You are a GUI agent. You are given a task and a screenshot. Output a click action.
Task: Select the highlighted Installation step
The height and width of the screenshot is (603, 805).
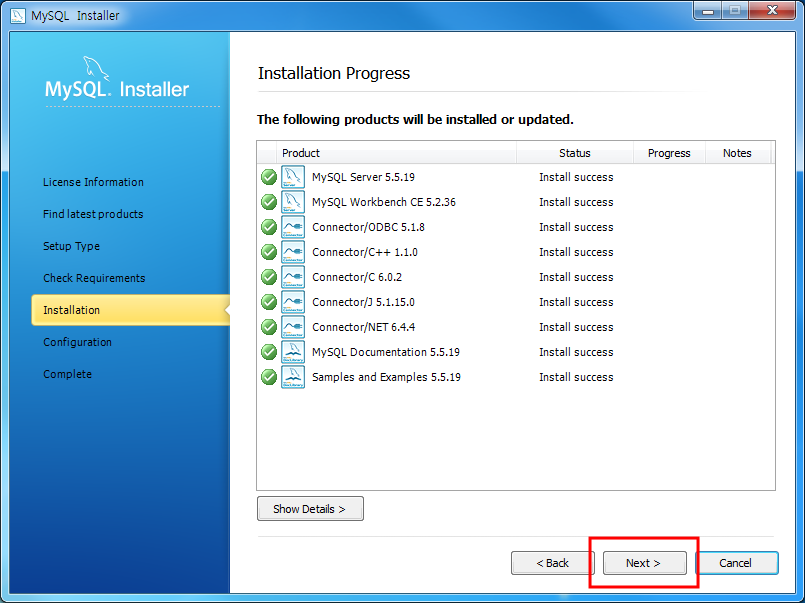pyautogui.click(x=130, y=310)
